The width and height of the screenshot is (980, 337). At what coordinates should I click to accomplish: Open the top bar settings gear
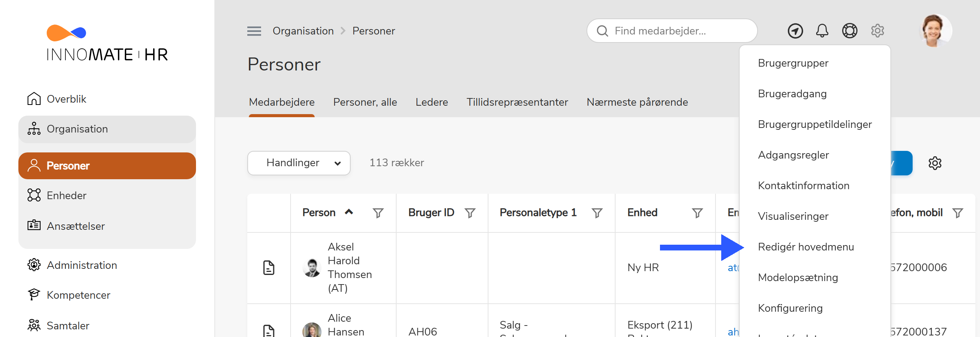pyautogui.click(x=877, y=31)
